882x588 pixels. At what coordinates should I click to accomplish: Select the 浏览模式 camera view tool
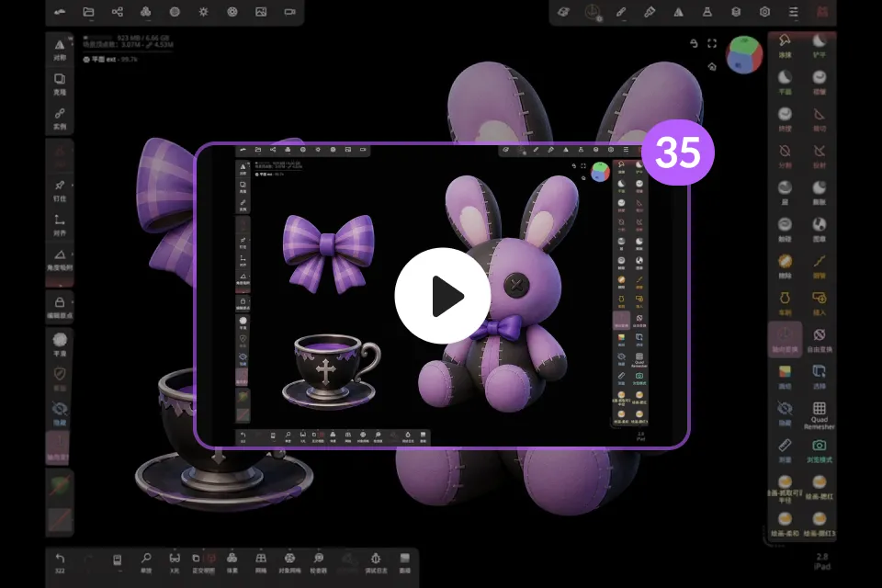click(819, 451)
